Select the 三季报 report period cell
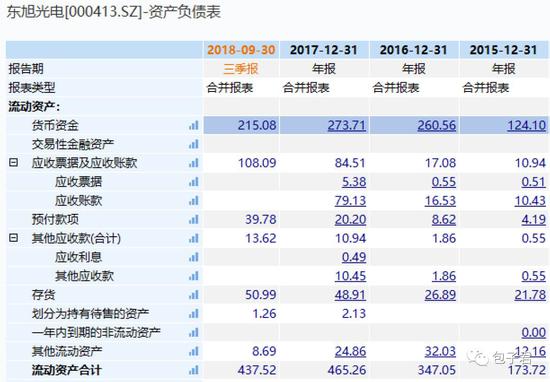Viewport: 550px width, 382px height. [x=241, y=69]
